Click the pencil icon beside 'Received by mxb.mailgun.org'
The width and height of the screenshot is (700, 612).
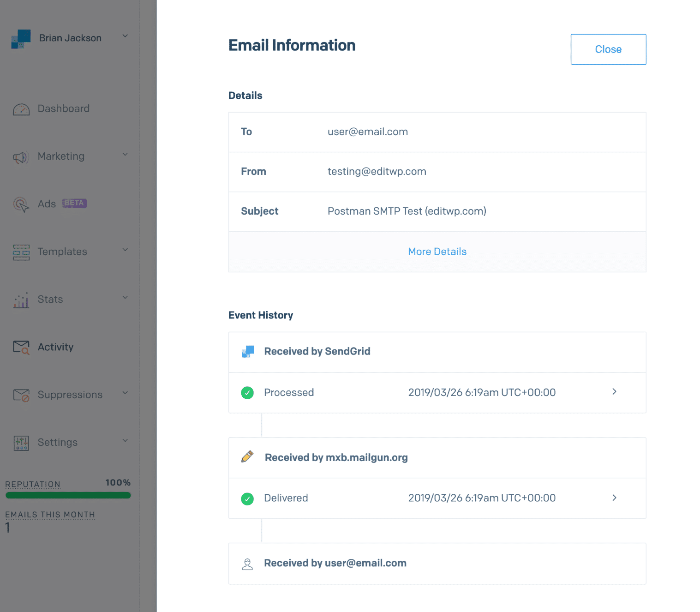pyautogui.click(x=248, y=457)
